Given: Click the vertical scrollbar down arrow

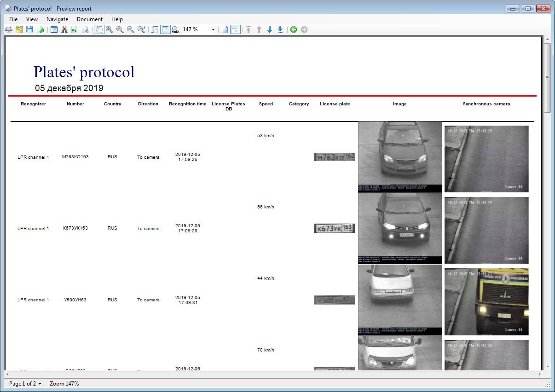Looking at the screenshot, I should pos(547,367).
